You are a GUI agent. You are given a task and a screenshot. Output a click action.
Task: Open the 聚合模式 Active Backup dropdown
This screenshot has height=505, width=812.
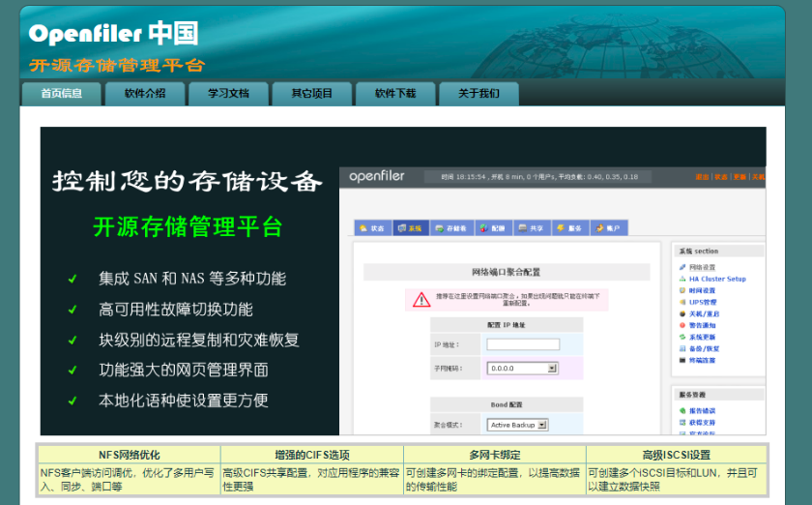point(517,425)
